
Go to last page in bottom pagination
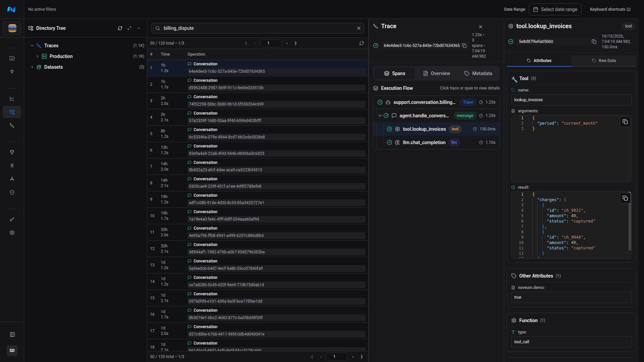tap(362, 357)
